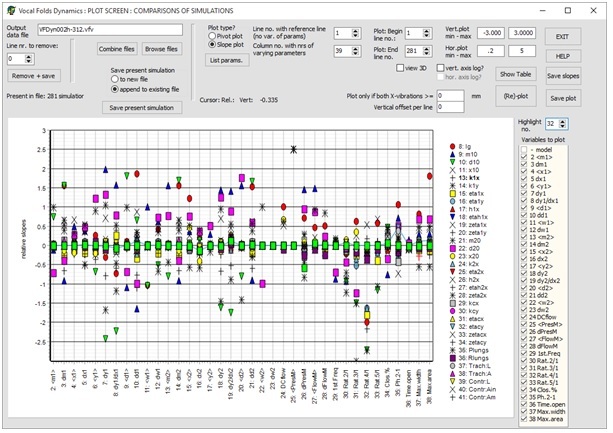Click the 'Vertical offset per line' field
This screenshot has width=613, height=433.
coord(450,107)
